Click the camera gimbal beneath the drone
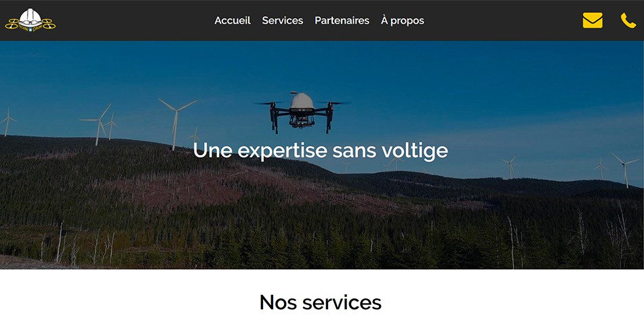644x322 pixels. [x=302, y=121]
